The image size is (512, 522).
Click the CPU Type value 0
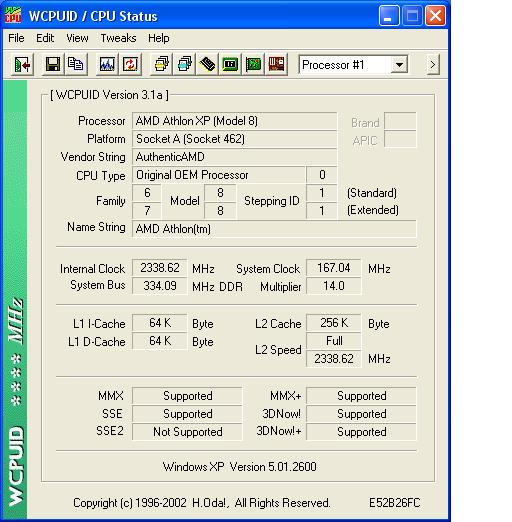[x=322, y=175]
